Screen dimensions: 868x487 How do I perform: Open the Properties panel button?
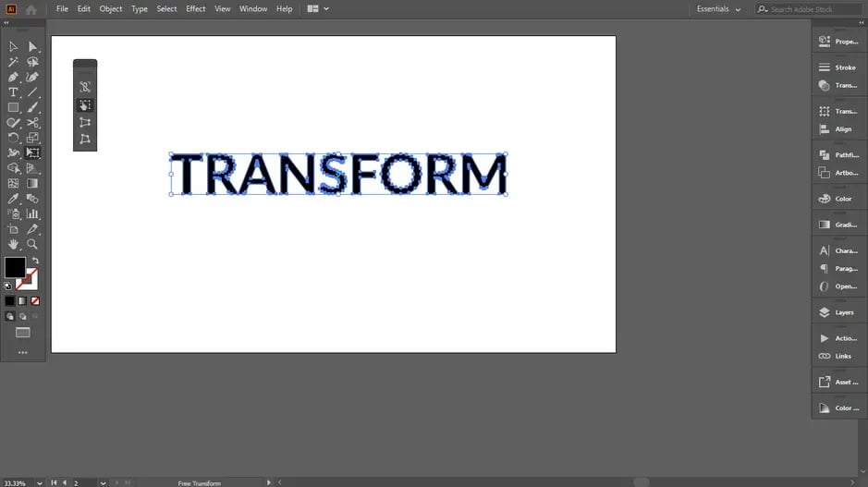(839, 42)
